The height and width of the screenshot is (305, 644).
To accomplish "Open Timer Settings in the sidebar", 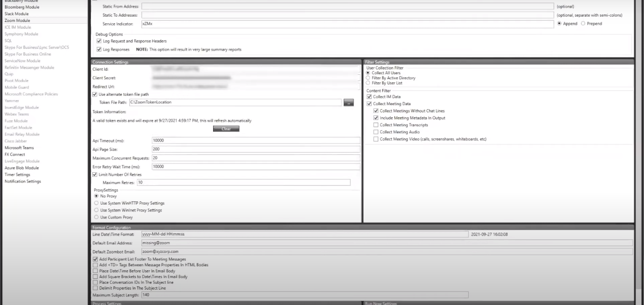I will point(17,174).
